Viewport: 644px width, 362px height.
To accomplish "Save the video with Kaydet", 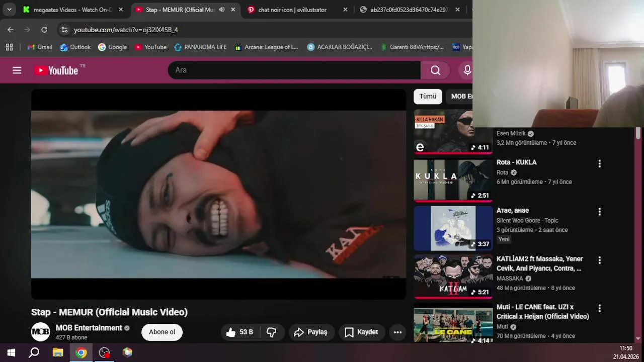I will pos(362,332).
